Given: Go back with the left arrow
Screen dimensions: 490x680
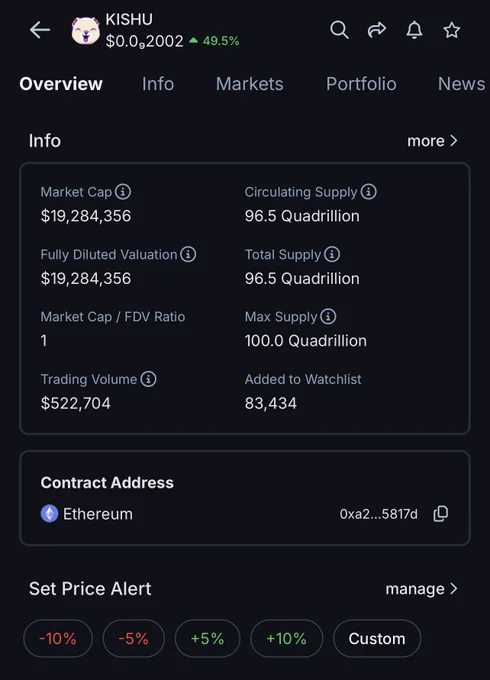Looking at the screenshot, I should (x=40, y=30).
